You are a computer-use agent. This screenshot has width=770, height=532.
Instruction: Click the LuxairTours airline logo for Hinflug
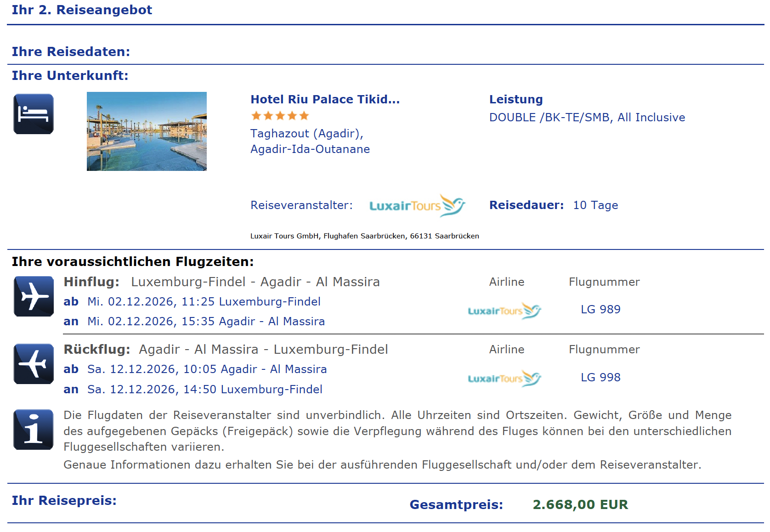point(504,311)
